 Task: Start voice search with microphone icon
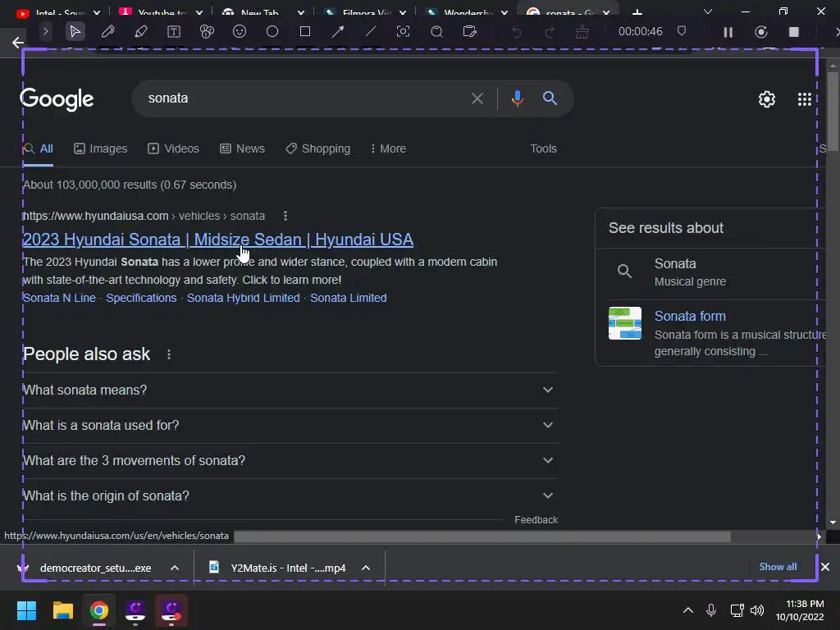(517, 98)
